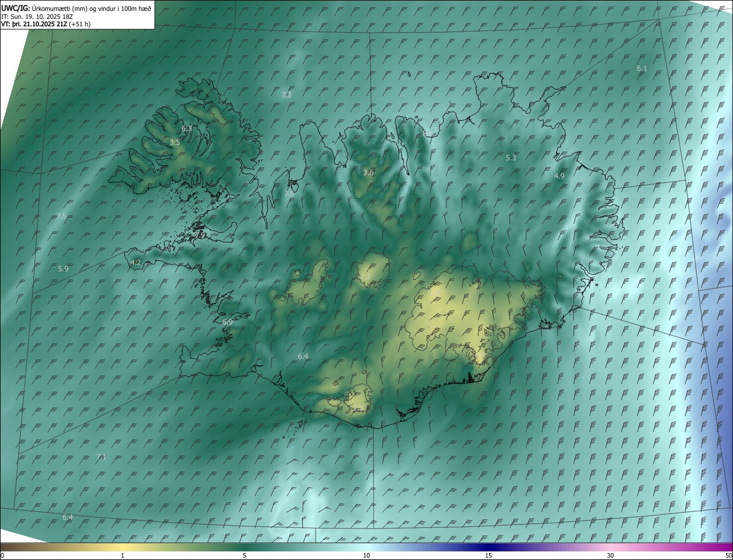This screenshot has height=560, width=733.
Task: Click the 7.9 value among the bay islands
Action: point(200,235)
